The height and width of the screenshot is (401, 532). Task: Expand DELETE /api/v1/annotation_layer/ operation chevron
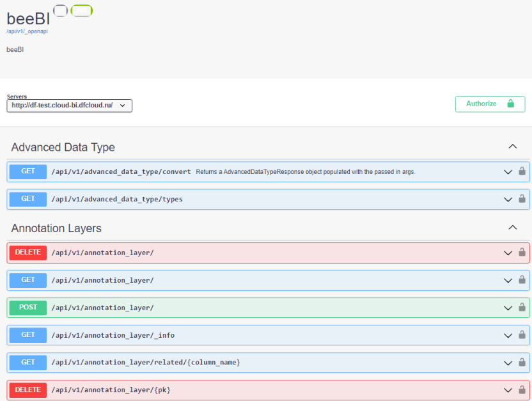[508, 253]
